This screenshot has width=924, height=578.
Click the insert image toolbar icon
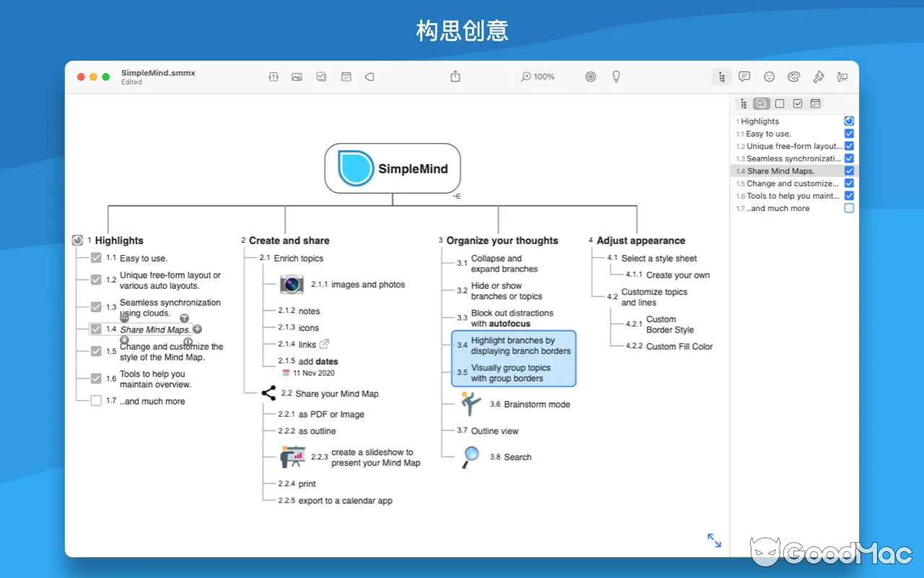(x=297, y=77)
